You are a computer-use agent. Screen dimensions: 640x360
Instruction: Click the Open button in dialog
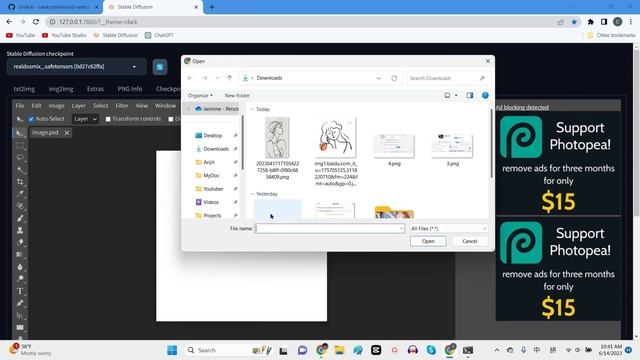(x=428, y=241)
